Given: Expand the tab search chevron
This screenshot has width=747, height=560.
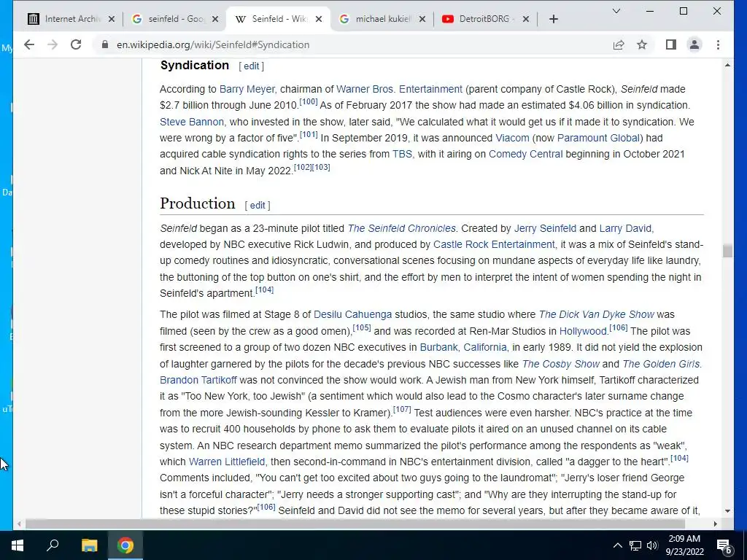Looking at the screenshot, I should (616, 11).
